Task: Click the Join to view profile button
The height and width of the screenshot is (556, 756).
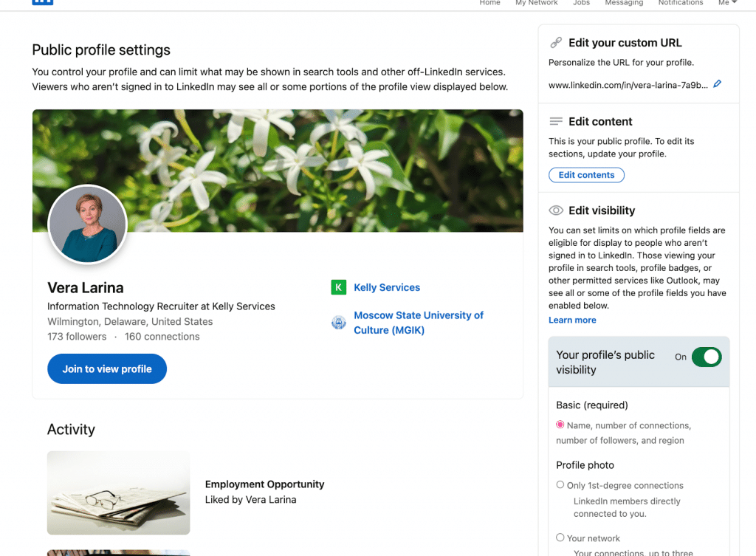Action: [x=106, y=368]
